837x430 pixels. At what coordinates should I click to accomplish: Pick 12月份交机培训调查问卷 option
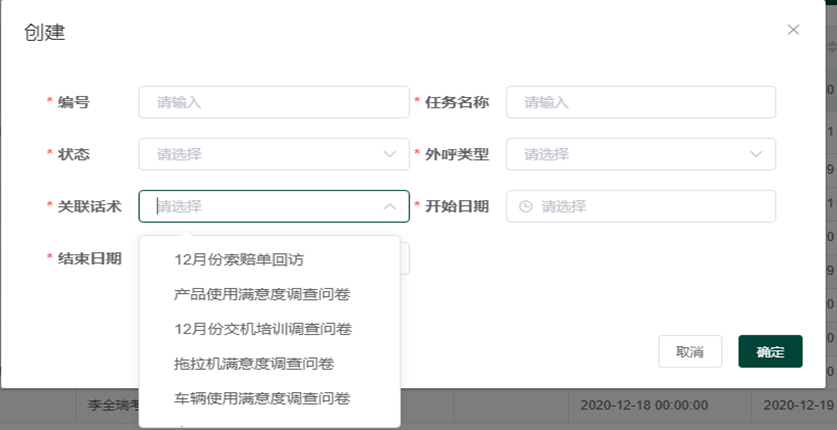(x=262, y=329)
